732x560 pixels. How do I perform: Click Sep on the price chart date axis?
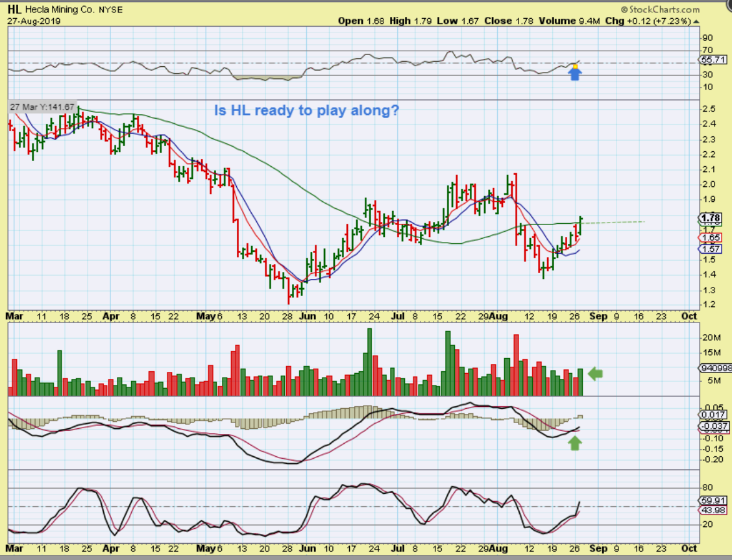tap(598, 317)
